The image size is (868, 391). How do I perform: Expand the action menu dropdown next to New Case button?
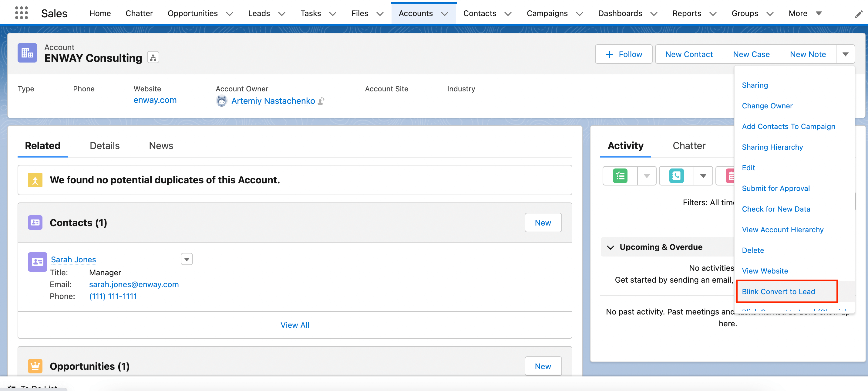pos(846,54)
